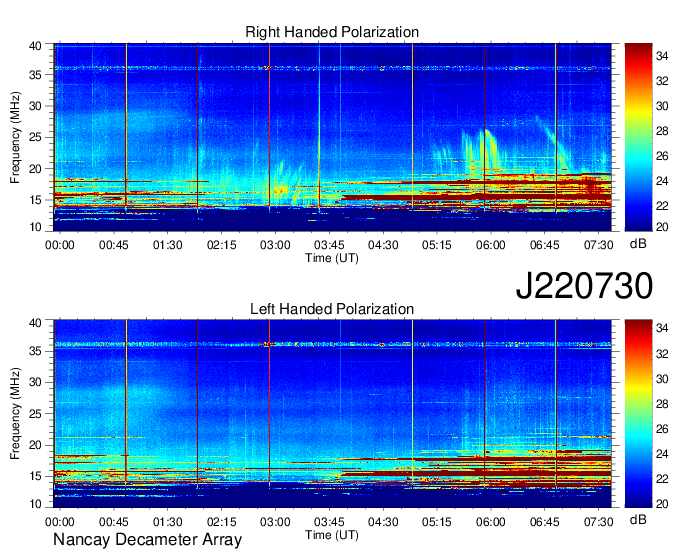Click the 20 dB colorbar tick, Left Handed plot
Screen dimensions: 680x552
662,504
